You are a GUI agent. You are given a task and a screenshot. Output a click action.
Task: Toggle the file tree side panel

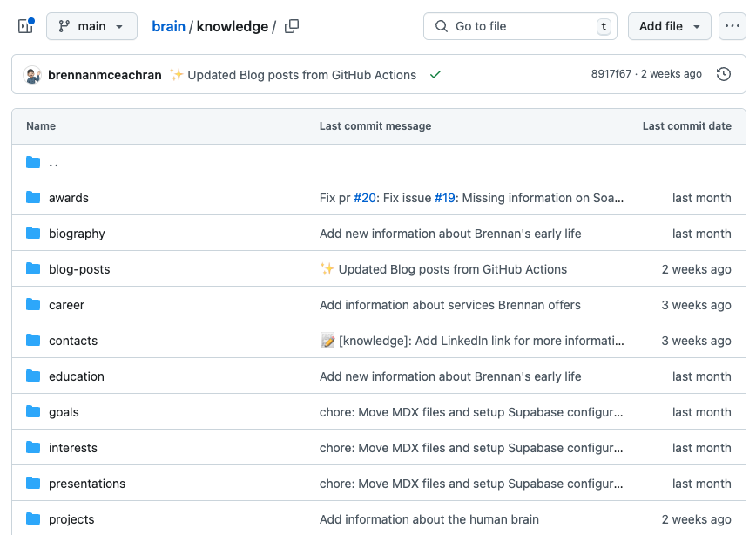click(x=25, y=26)
